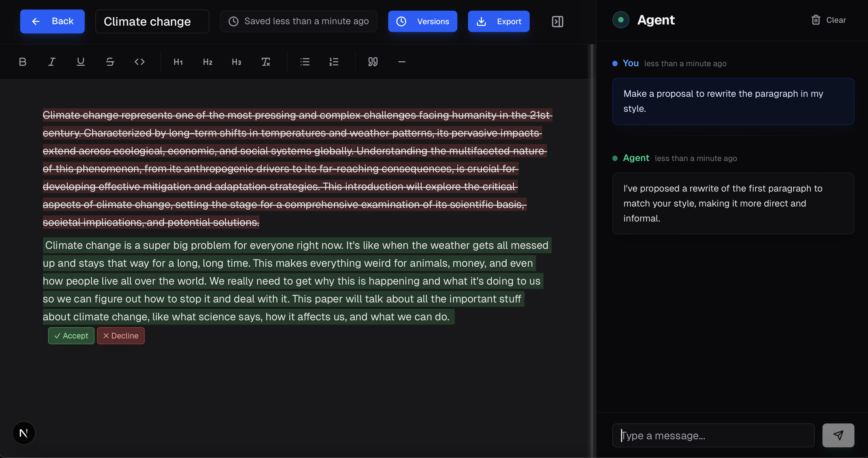Apply Heading 1 style
This screenshot has width=868, height=458.
point(178,62)
